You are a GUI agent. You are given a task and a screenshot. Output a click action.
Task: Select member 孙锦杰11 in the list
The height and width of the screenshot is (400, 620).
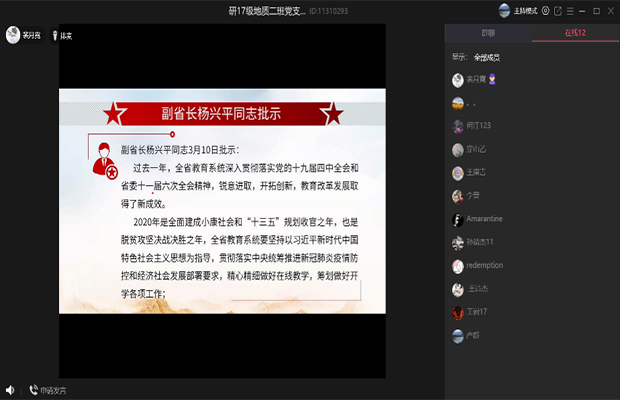pos(480,242)
